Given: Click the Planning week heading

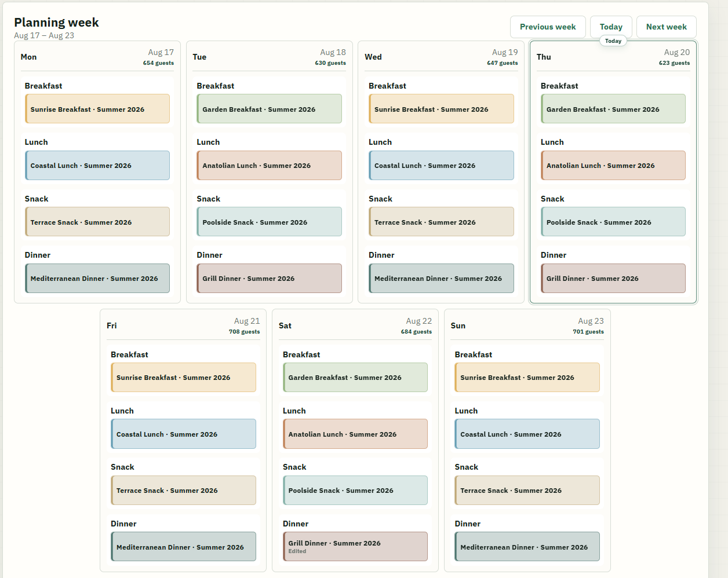Looking at the screenshot, I should 56,22.
